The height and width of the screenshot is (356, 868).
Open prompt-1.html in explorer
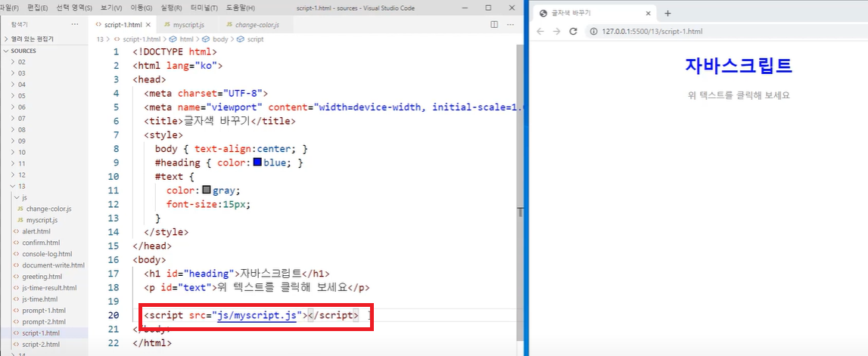click(45, 310)
